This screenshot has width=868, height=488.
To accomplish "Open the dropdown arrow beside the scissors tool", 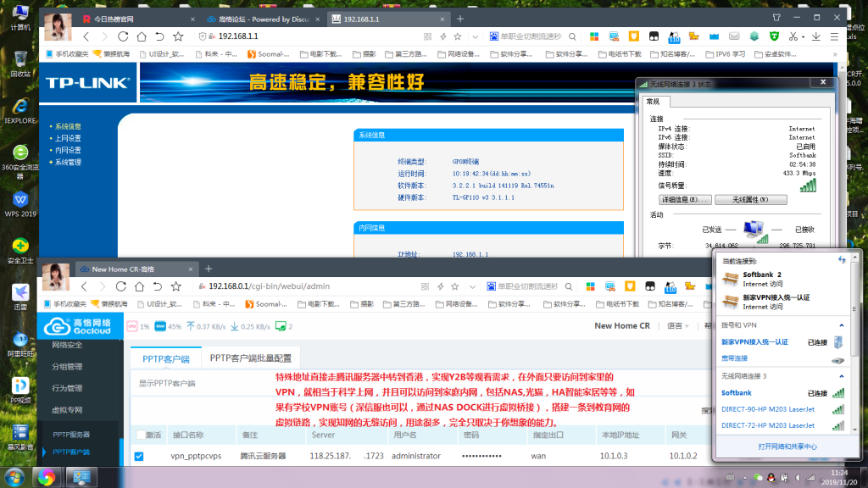I will click(803, 37).
